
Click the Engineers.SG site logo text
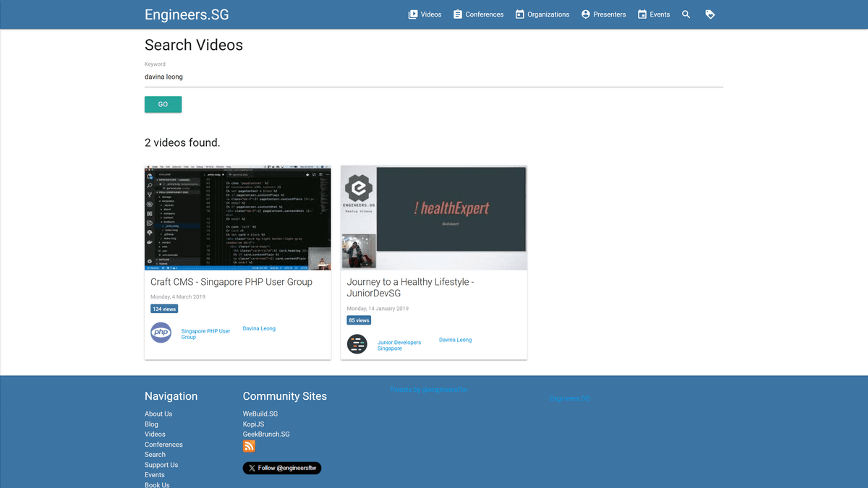(187, 14)
